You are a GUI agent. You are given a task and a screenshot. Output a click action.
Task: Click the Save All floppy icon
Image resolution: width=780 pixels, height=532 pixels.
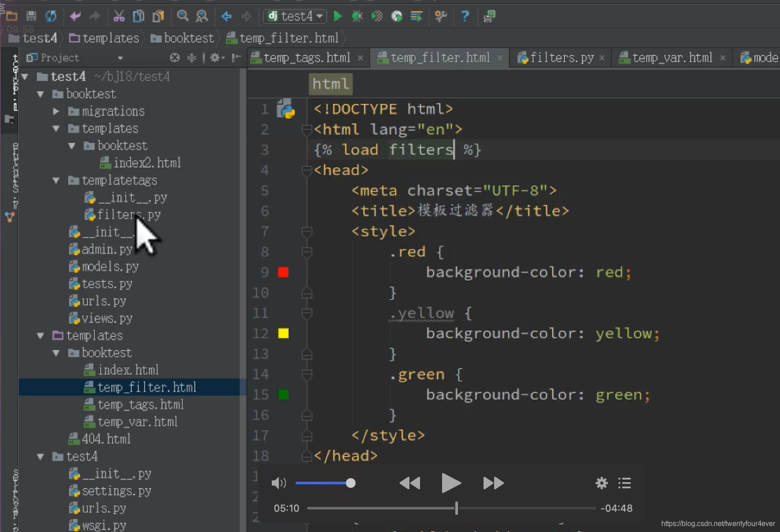pyautogui.click(x=31, y=16)
